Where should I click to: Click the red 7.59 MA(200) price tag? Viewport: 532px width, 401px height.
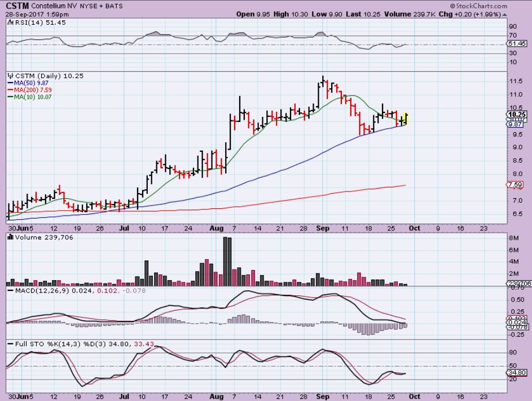[517, 185]
